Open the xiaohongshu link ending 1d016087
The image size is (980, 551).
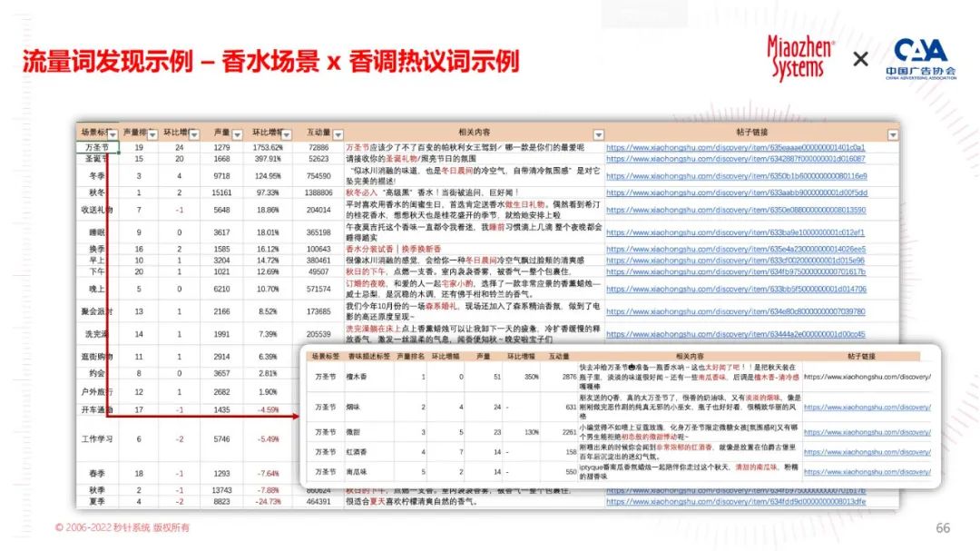(x=736, y=159)
